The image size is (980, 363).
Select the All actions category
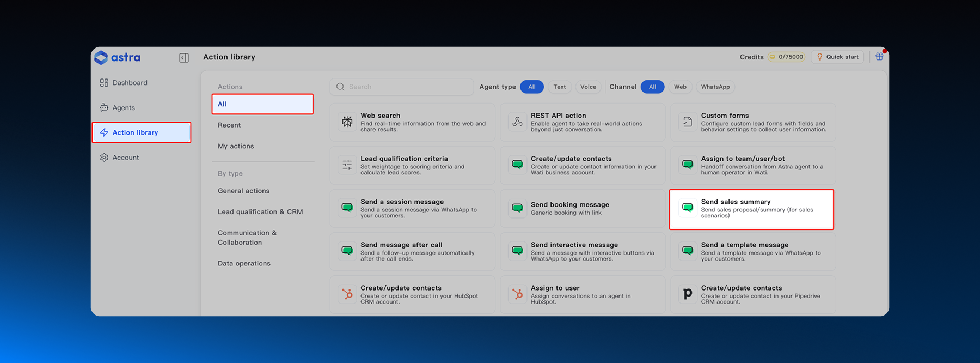coord(262,104)
